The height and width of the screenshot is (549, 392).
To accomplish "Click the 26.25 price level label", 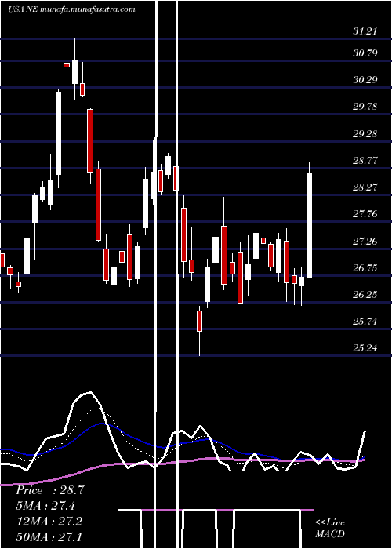I will [365, 294].
